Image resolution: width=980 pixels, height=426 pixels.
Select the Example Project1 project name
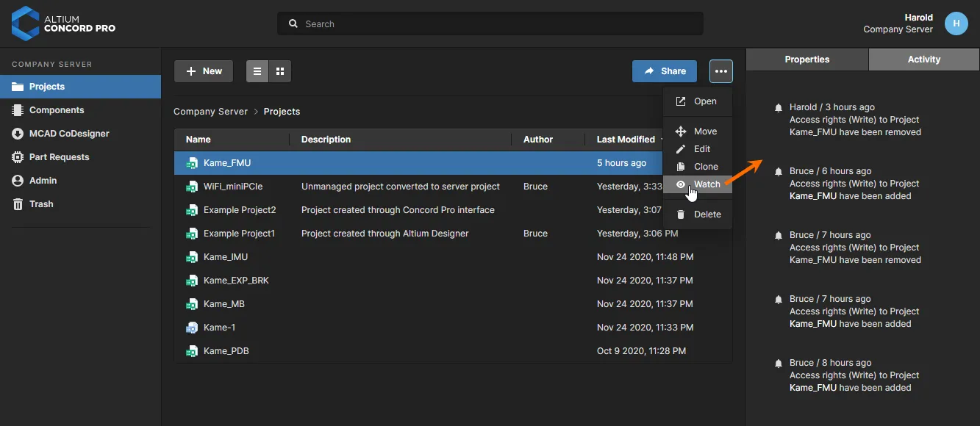[x=239, y=234]
